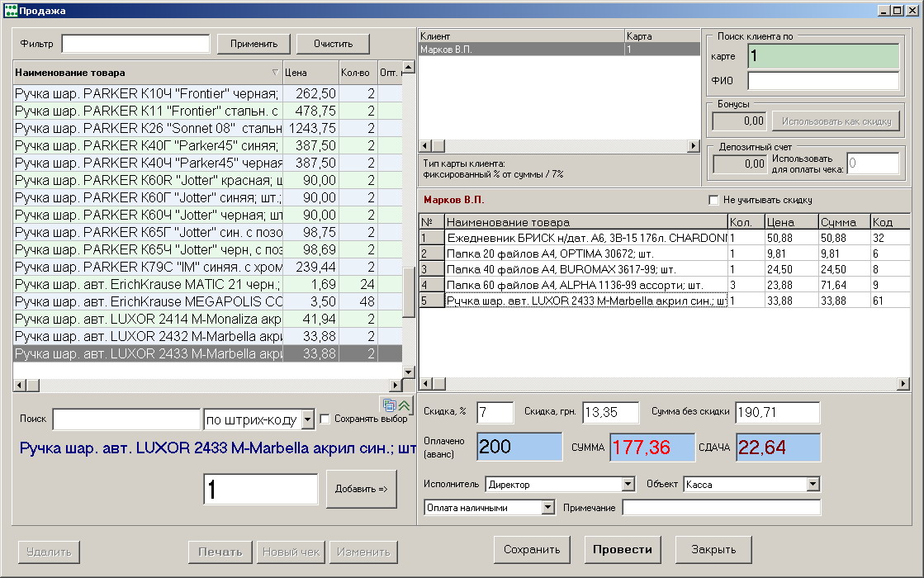Click the Поиск text field
Viewport: 924px width, 578px height.
tap(126, 419)
